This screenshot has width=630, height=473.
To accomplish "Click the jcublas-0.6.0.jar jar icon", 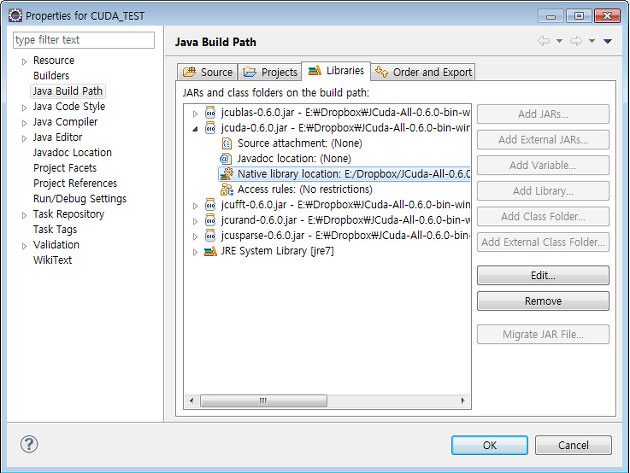I will point(210,113).
